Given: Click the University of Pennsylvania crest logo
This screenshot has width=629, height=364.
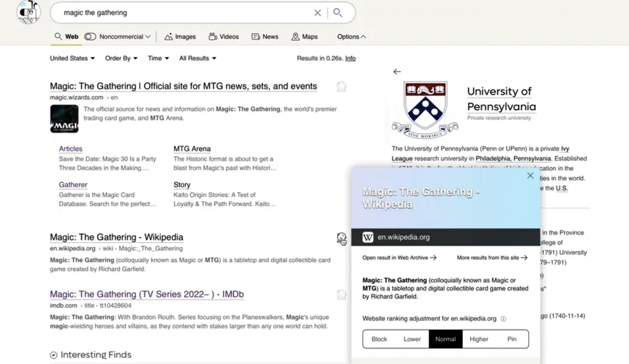Looking at the screenshot, I should [425, 109].
